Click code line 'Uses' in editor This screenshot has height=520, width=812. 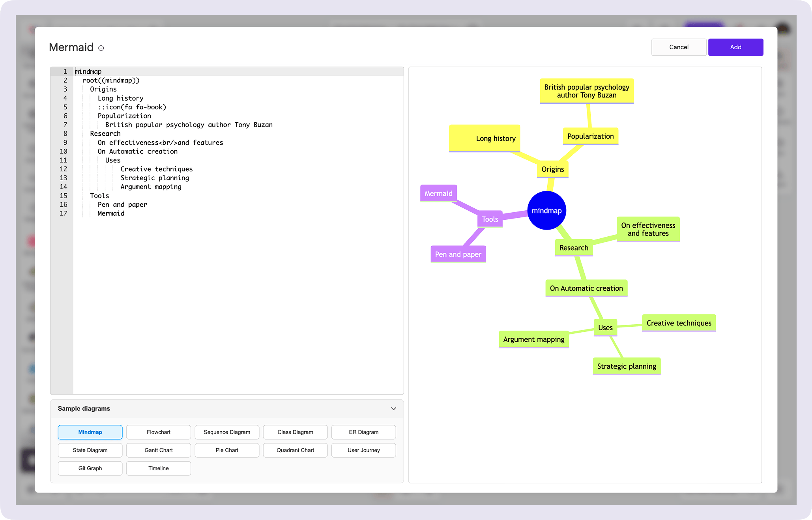coord(113,160)
